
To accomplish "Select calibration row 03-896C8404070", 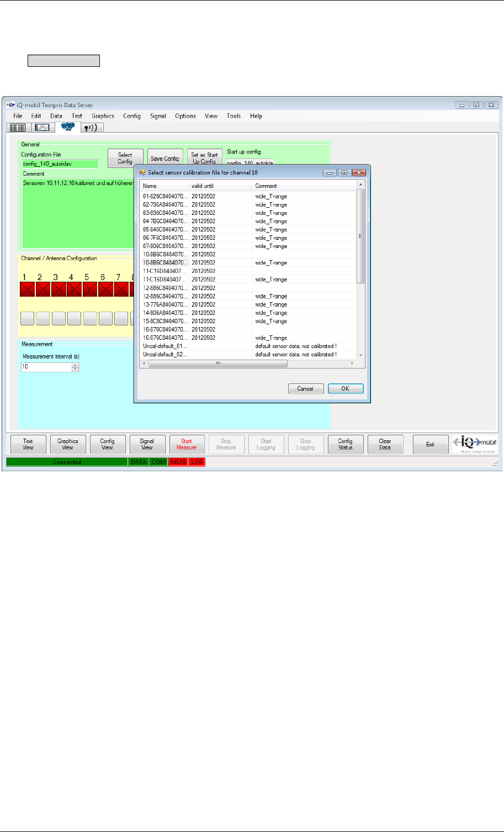I will pos(248,213).
